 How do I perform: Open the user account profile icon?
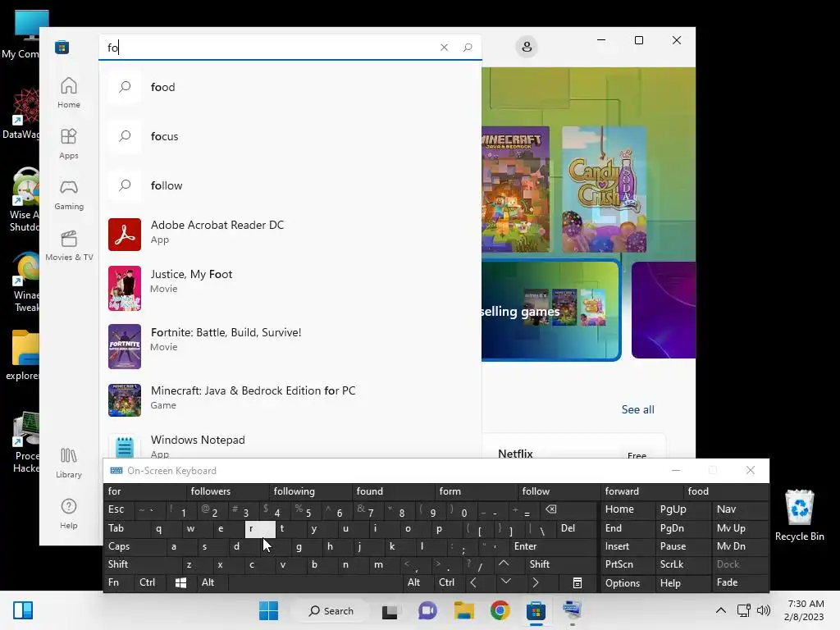click(527, 47)
